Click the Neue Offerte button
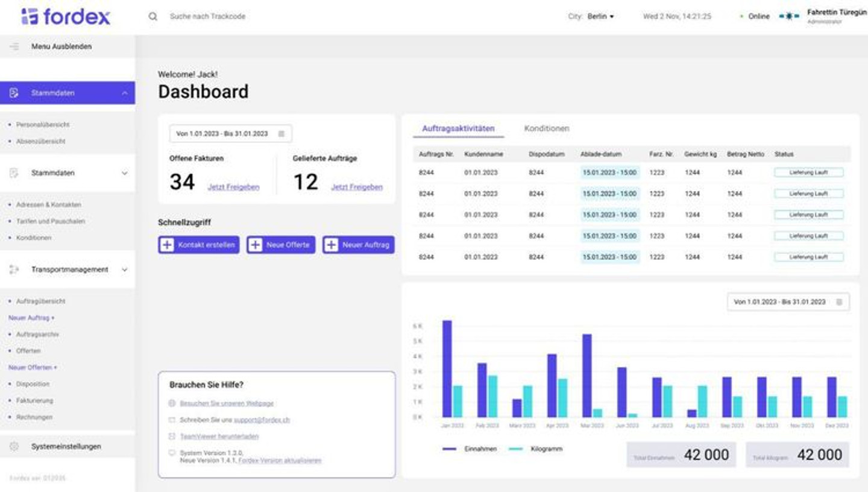 tap(281, 245)
